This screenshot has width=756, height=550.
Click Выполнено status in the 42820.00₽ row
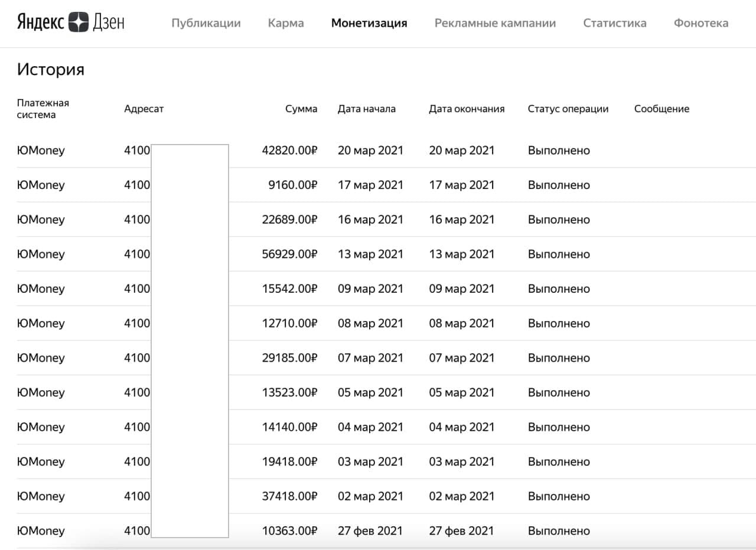559,150
